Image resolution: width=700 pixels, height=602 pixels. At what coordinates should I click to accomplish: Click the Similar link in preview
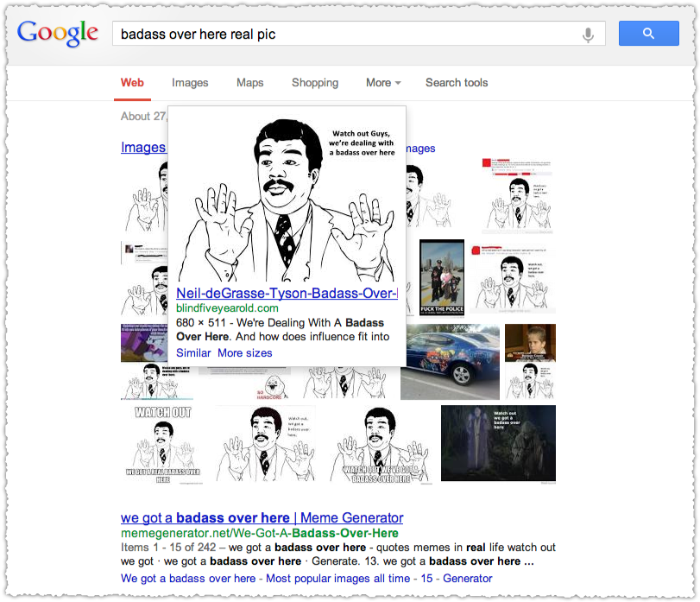[x=193, y=352]
